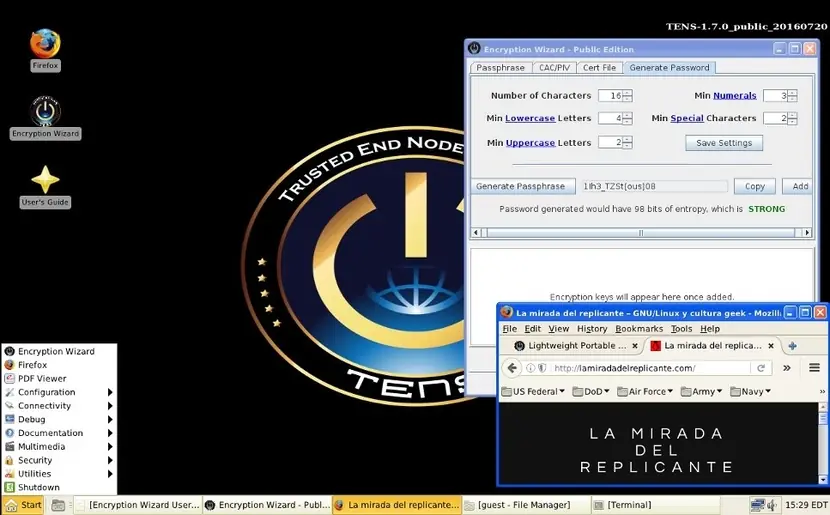Expand the Security submenu arrow
This screenshot has height=515, width=830.
(x=110, y=460)
